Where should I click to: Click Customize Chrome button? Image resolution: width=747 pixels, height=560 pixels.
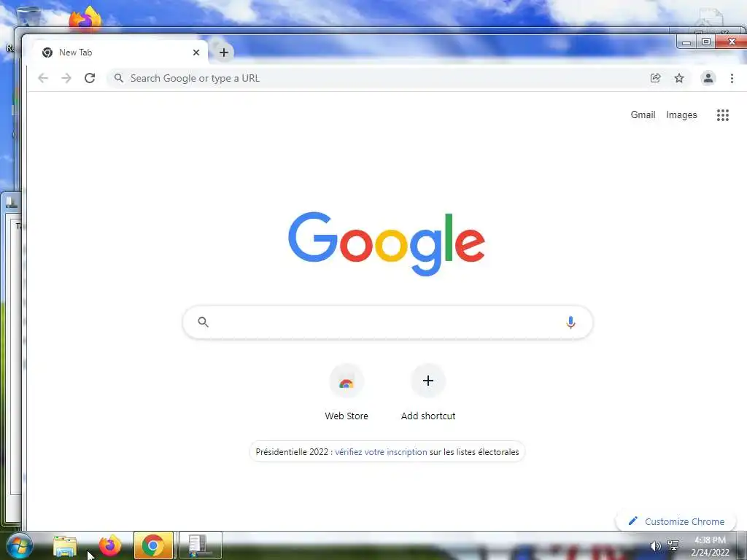pos(676,521)
